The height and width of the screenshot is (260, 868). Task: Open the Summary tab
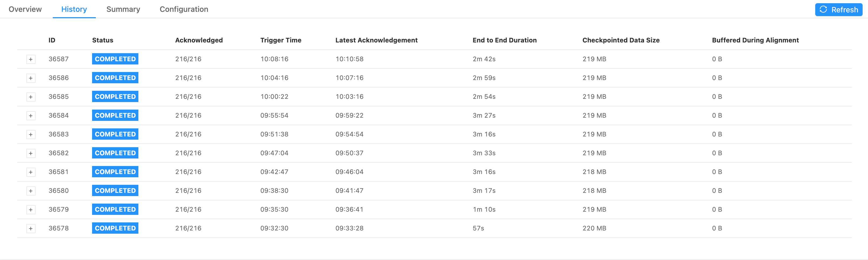pos(123,9)
